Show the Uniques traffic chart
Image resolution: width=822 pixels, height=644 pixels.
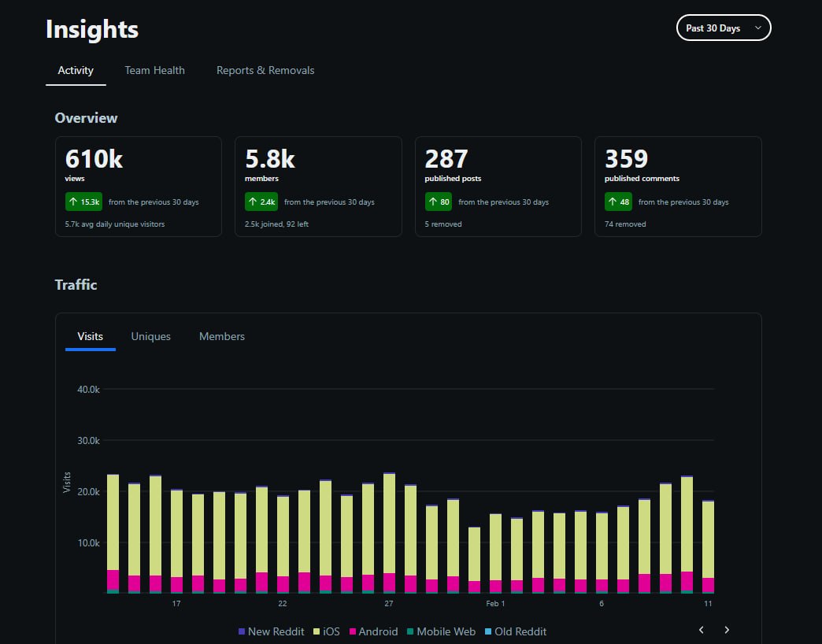tap(150, 336)
